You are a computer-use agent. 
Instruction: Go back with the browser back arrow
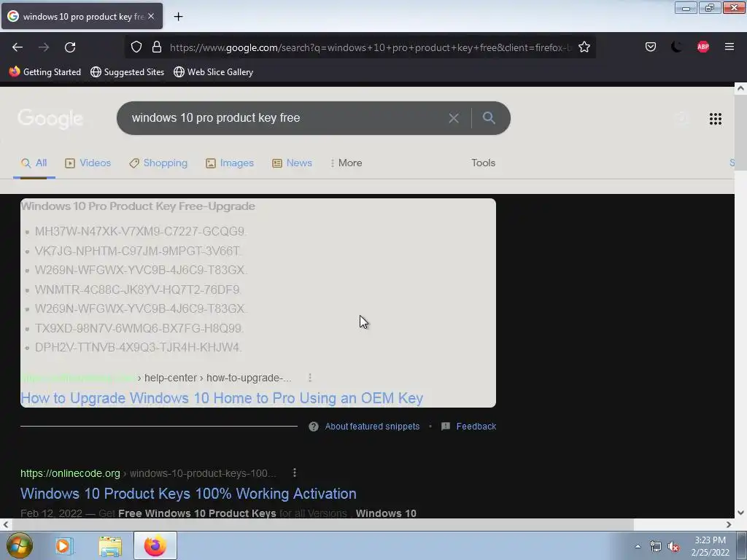click(x=18, y=47)
